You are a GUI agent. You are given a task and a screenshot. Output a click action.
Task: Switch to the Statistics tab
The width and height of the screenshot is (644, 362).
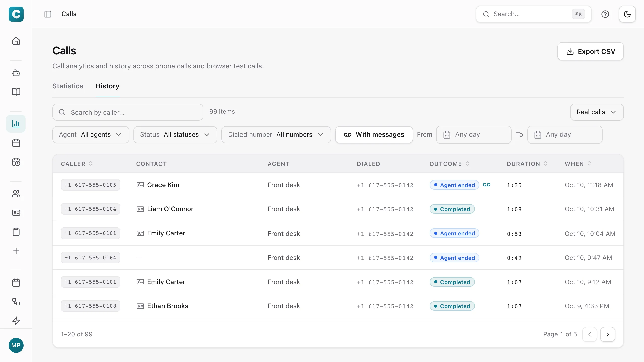[68, 86]
